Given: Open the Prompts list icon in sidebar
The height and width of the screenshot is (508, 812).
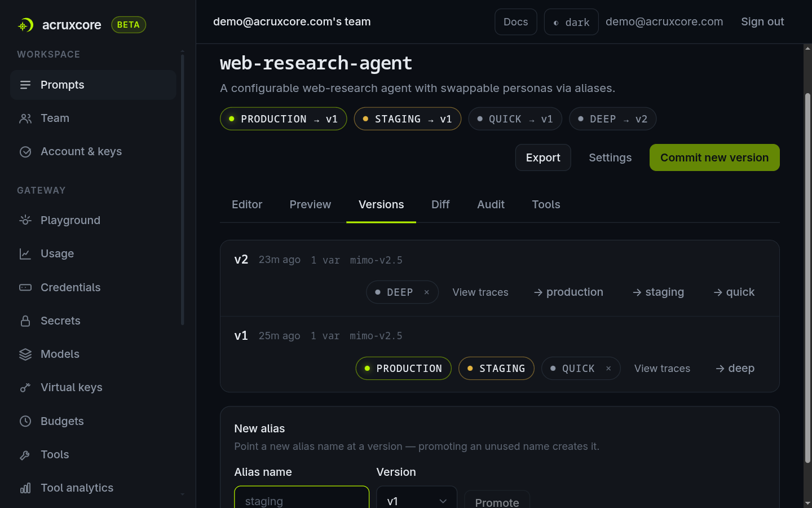Looking at the screenshot, I should [25, 85].
